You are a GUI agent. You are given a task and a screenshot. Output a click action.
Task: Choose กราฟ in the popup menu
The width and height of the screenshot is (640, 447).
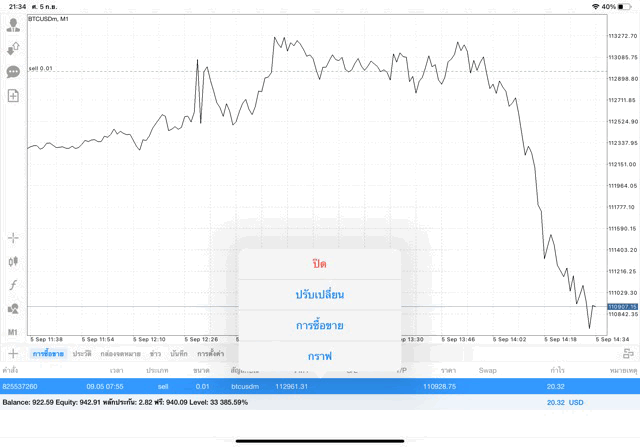[319, 355]
